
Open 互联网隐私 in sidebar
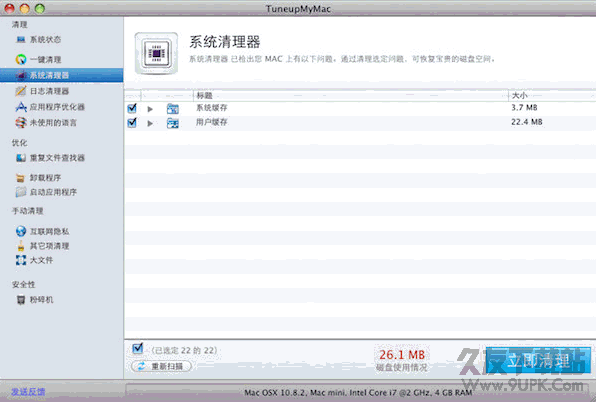coord(49,231)
